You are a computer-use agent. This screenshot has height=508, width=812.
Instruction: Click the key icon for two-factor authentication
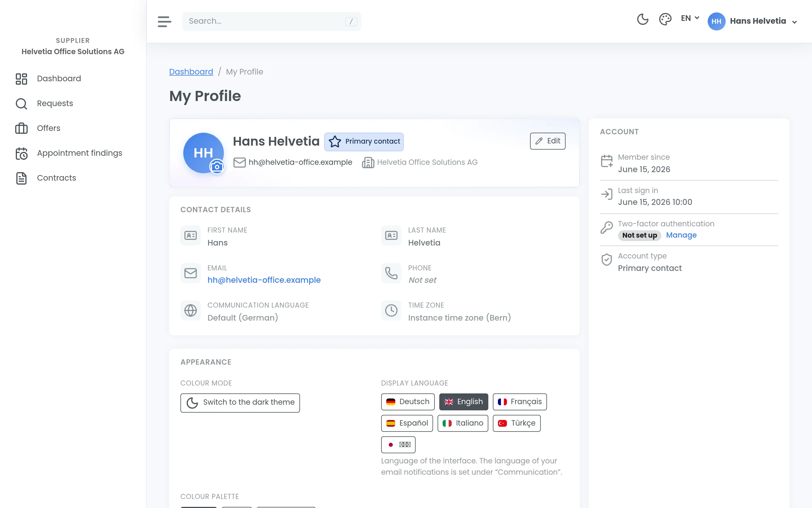[607, 227]
